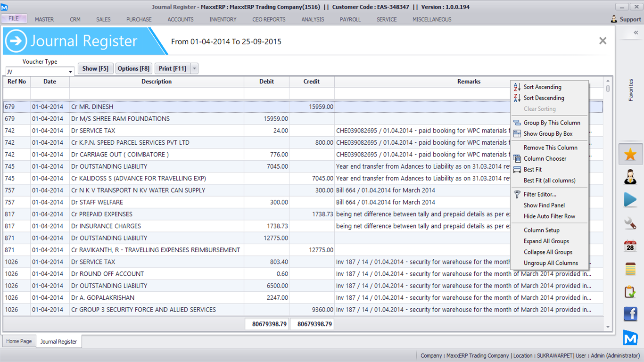This screenshot has width=644, height=362.
Task: Click the customer support agent sidebar icon
Action: click(x=630, y=177)
